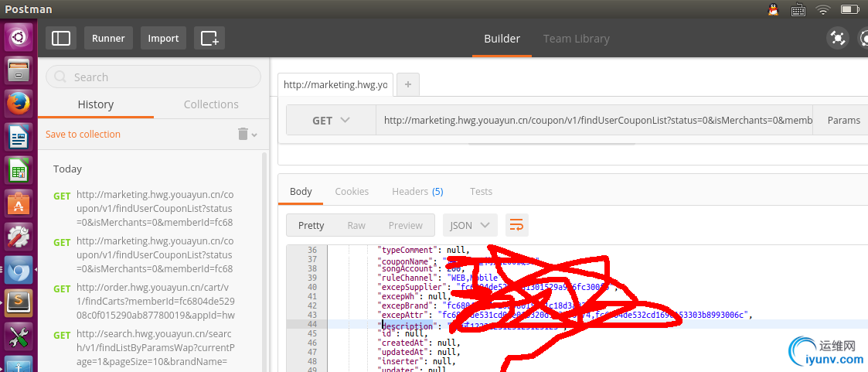
Task: Open the JSON format dropdown
Action: 470,225
